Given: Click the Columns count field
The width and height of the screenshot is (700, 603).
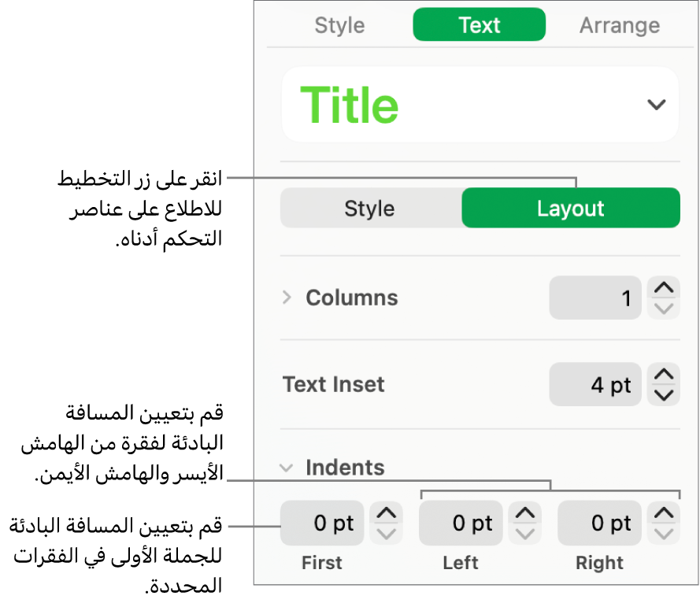Looking at the screenshot, I should 594,298.
